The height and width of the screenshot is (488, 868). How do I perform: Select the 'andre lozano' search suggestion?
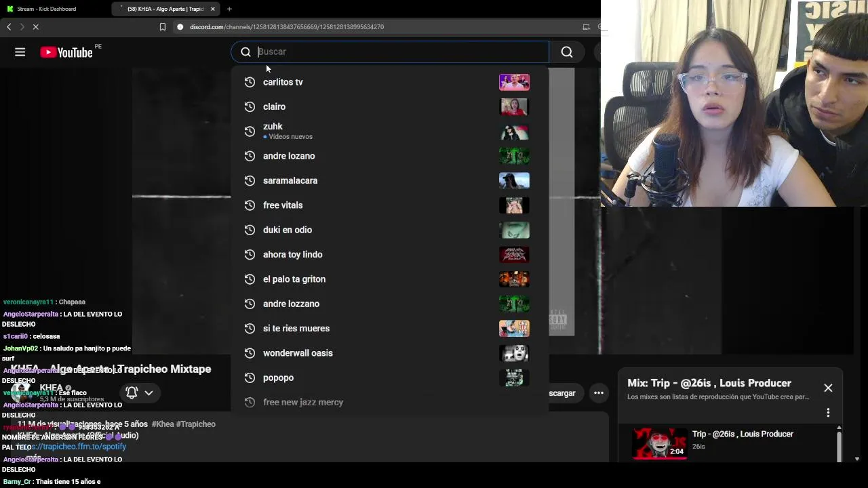pyautogui.click(x=390, y=156)
